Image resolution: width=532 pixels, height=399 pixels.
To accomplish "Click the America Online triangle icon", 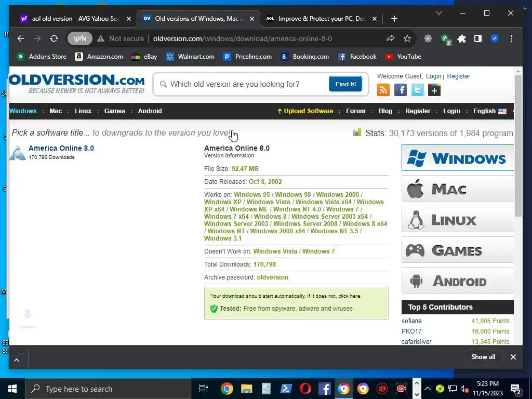I will point(18,153).
